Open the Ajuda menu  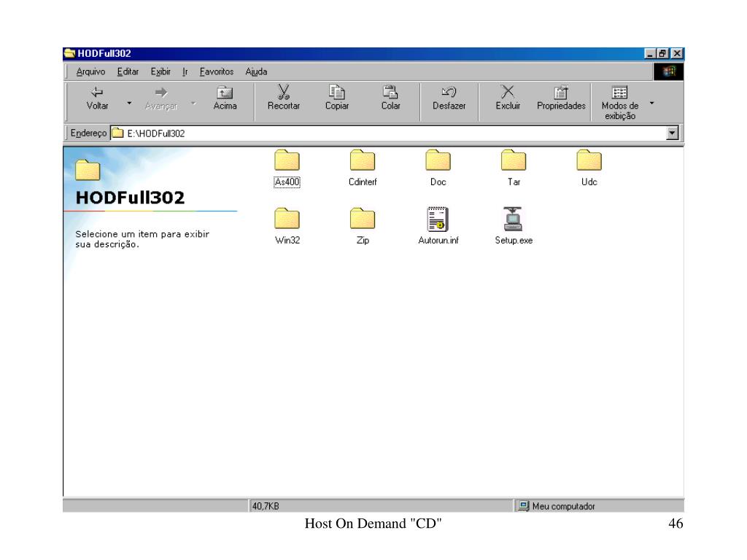256,72
